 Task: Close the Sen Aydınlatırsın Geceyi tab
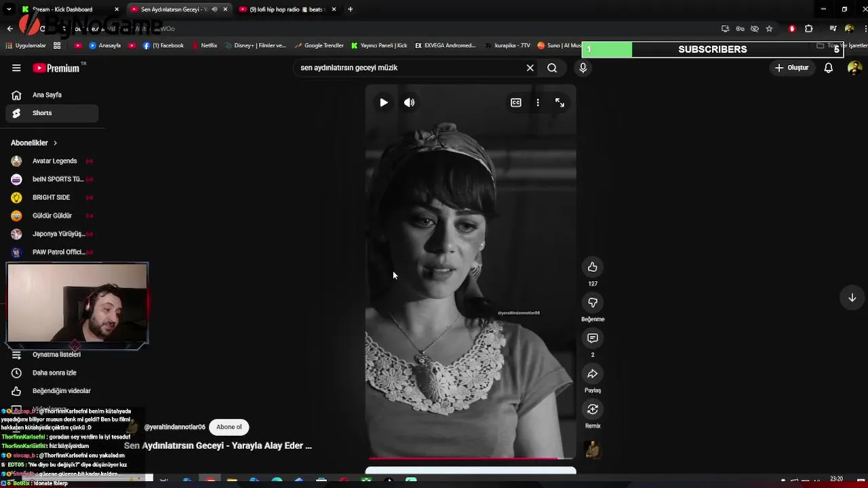225,9
